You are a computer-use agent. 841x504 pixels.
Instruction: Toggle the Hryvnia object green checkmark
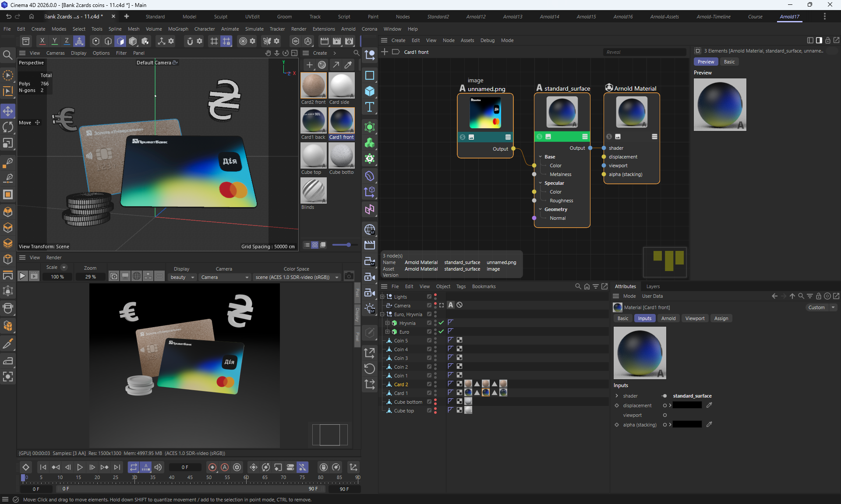click(441, 323)
